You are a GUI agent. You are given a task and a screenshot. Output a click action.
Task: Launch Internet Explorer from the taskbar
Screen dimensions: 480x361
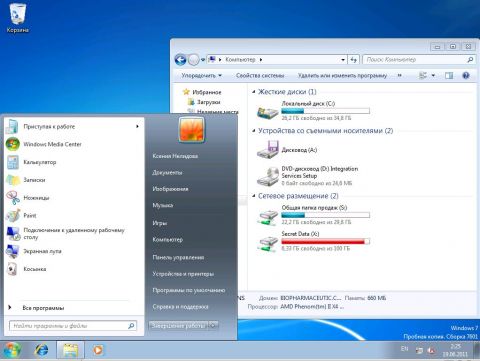[x=42, y=350]
